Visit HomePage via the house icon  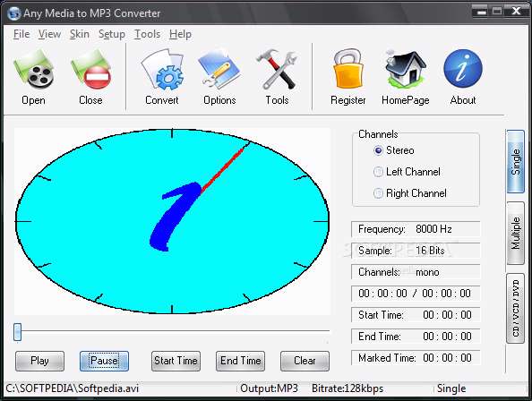click(406, 69)
